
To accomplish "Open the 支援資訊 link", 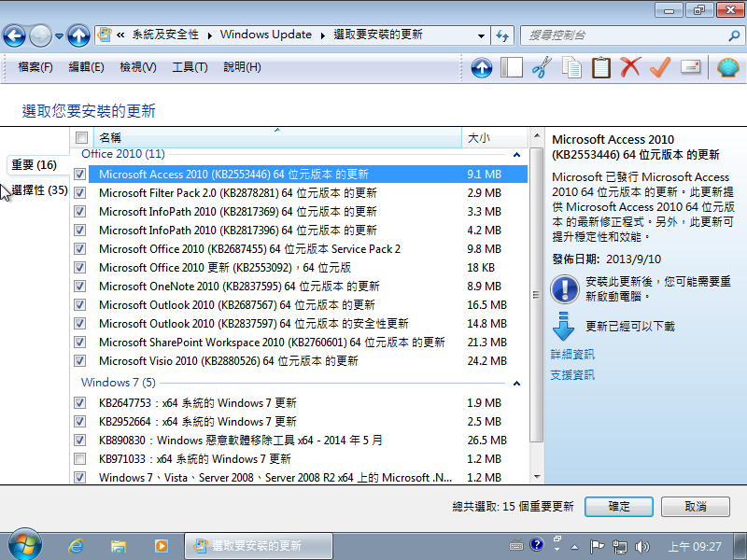I will [x=572, y=375].
